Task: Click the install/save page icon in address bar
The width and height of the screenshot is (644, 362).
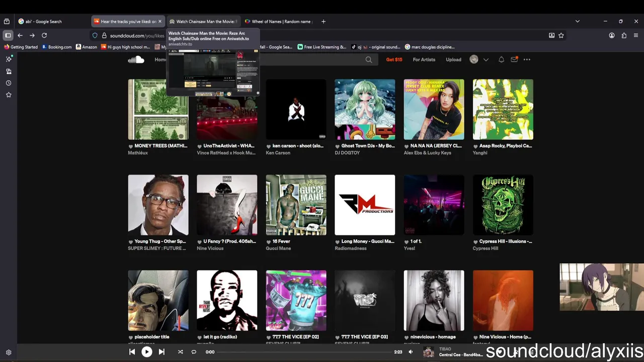Action: click(x=551, y=35)
